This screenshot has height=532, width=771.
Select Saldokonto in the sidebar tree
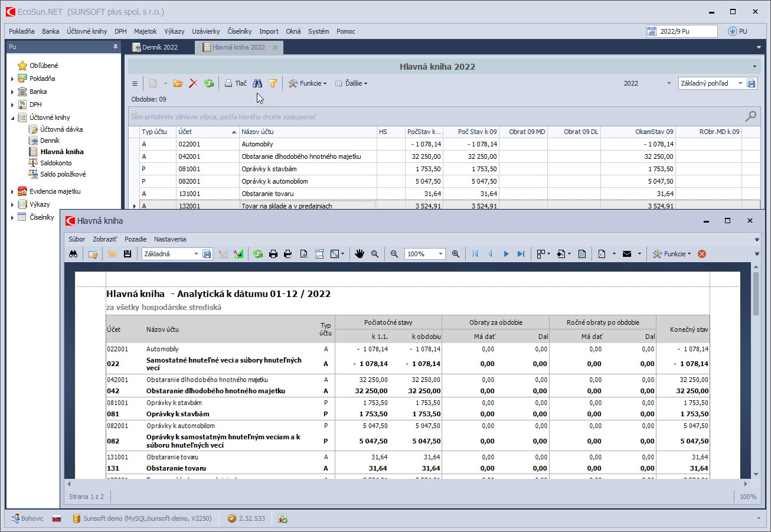coord(56,163)
